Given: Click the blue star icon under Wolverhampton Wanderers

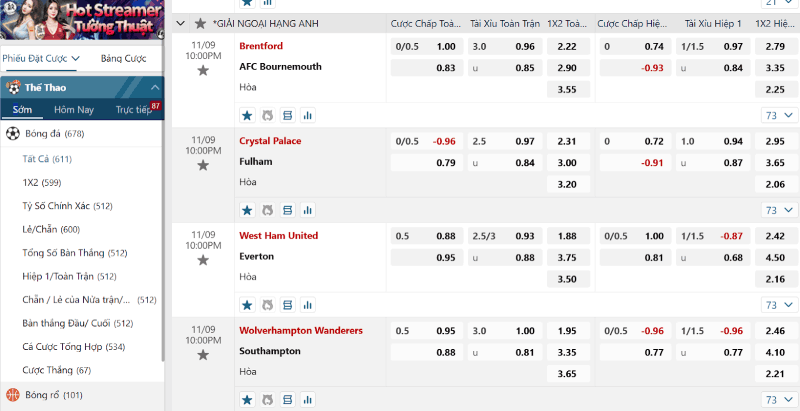Looking at the screenshot, I should pos(247,399).
